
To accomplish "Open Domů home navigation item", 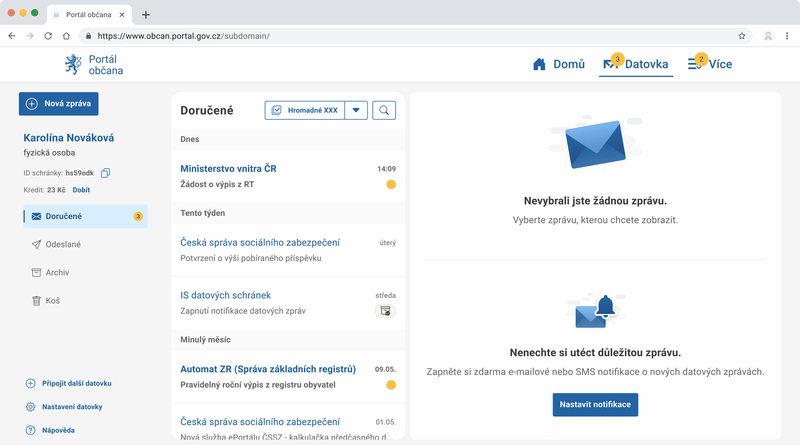I will tap(559, 64).
